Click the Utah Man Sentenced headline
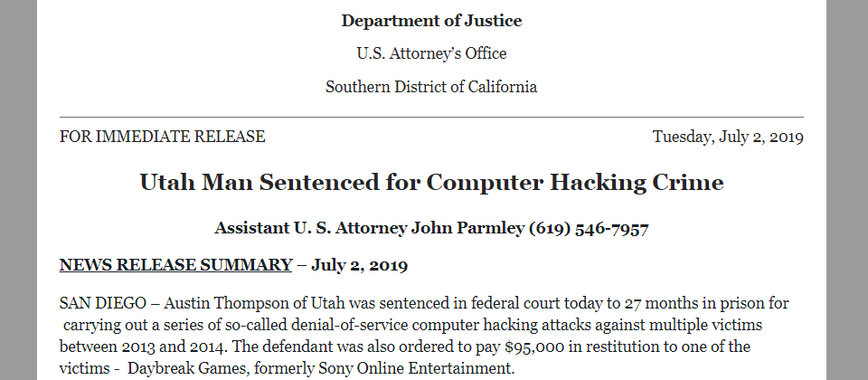 coord(431,182)
